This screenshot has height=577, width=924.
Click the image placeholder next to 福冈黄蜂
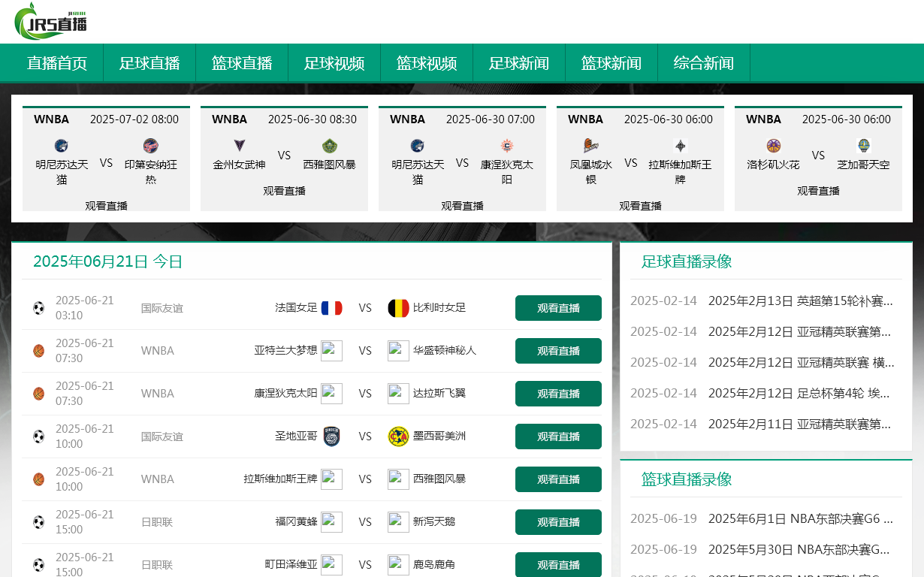coord(331,522)
